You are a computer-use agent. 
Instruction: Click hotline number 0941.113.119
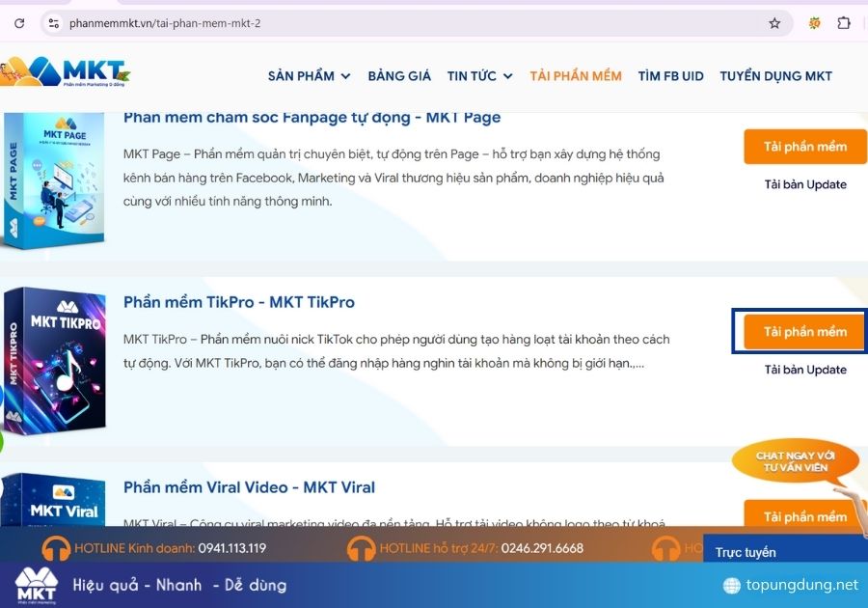231,548
